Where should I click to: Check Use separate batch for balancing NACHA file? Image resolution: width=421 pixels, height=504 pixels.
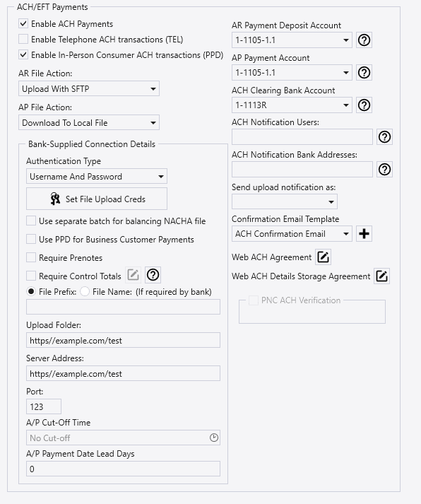(31, 221)
